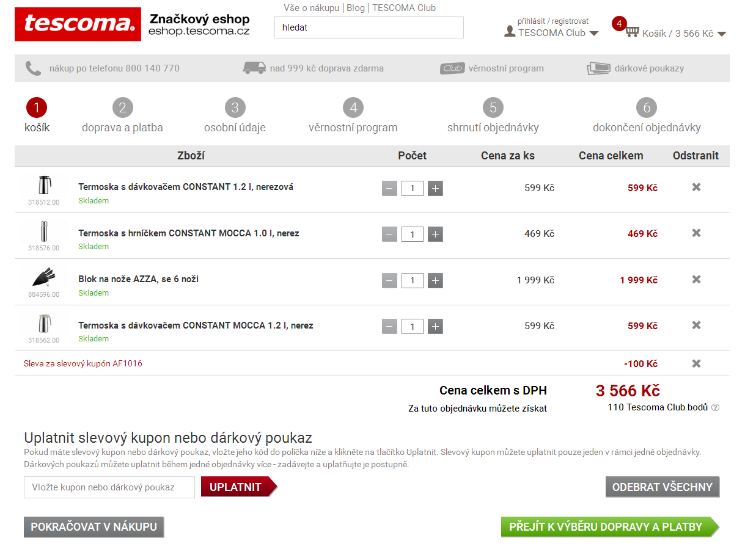This screenshot has width=756, height=549.
Task: Go to step 5 shrnutí objednávky
Action: [493, 115]
